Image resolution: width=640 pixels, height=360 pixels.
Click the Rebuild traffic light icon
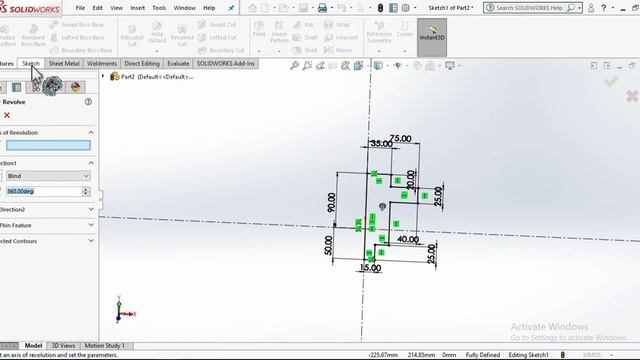pos(380,8)
